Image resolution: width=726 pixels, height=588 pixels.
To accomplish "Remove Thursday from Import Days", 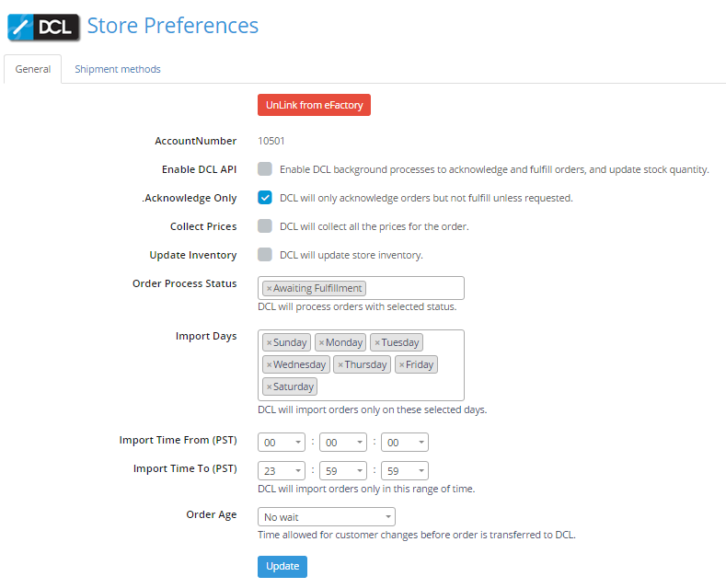I will 340,364.
